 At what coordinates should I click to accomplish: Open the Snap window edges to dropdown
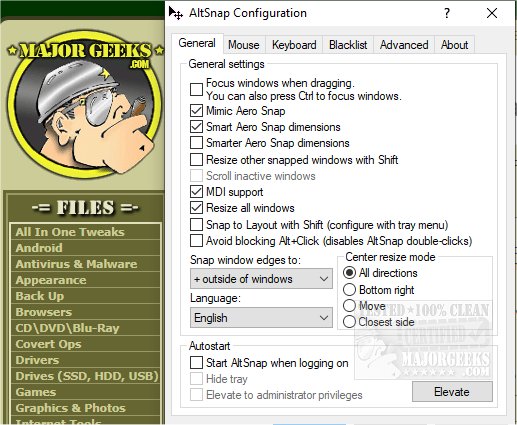(x=261, y=279)
